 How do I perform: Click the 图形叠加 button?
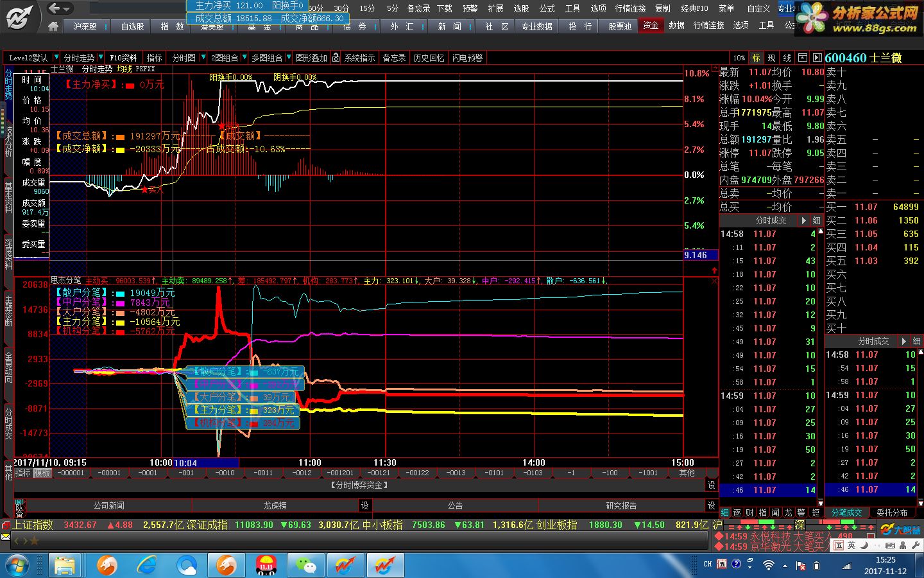[311, 58]
